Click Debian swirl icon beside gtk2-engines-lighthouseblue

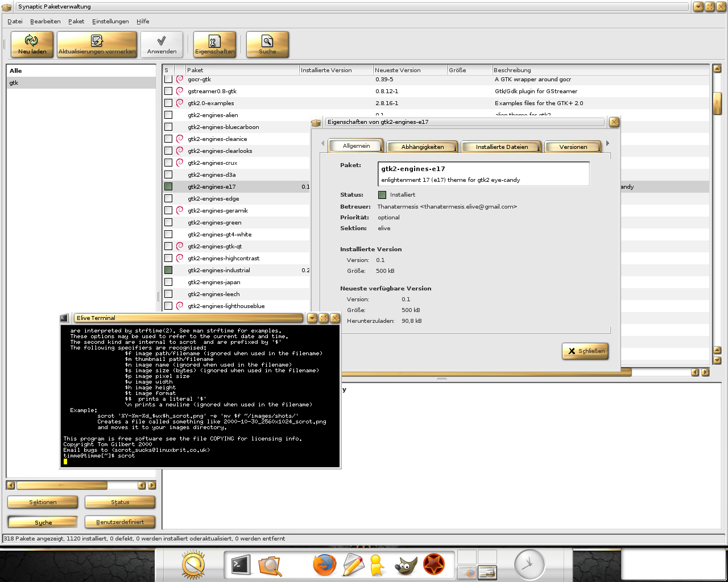[x=180, y=306]
